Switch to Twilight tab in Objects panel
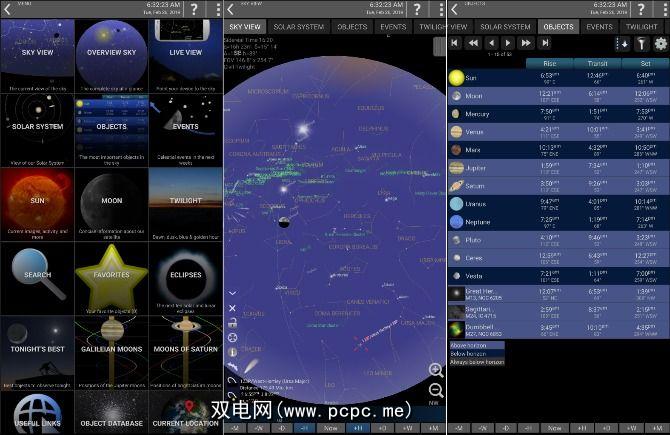This screenshot has height=435, width=670. (x=642, y=27)
